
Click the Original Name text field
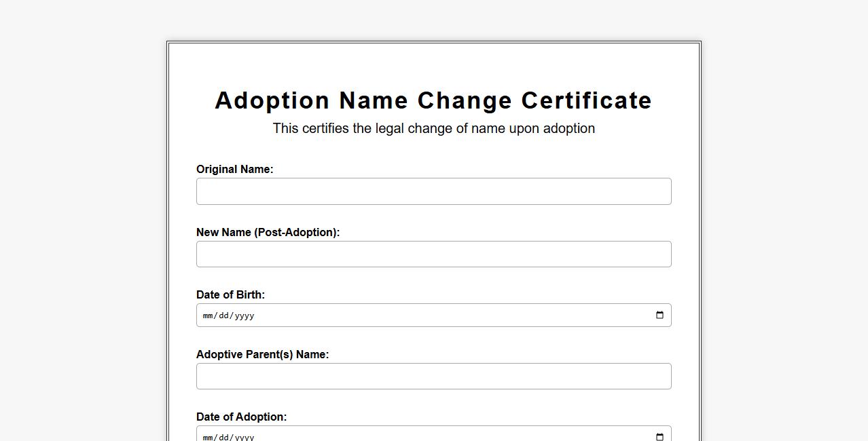coord(433,191)
